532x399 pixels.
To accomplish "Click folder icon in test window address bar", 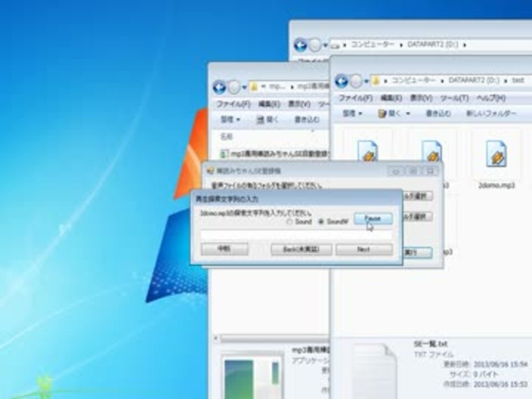I will click(376, 81).
